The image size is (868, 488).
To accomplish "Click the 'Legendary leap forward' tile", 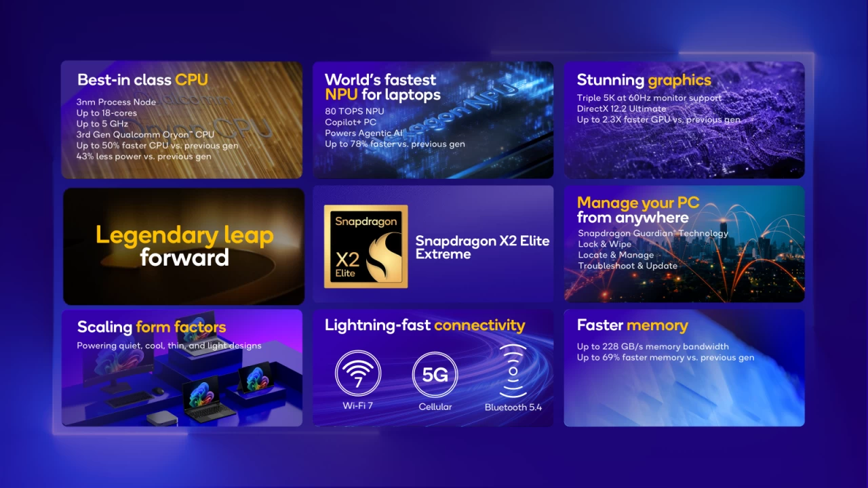I will [184, 246].
